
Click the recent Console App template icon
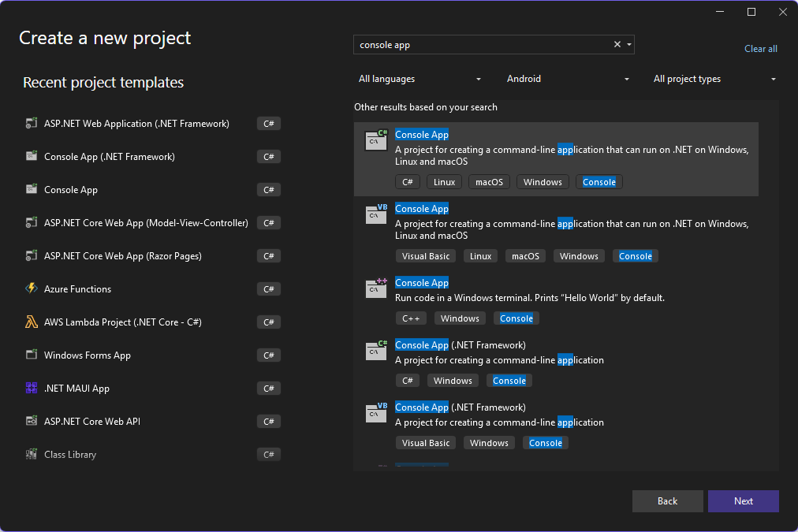click(x=32, y=189)
